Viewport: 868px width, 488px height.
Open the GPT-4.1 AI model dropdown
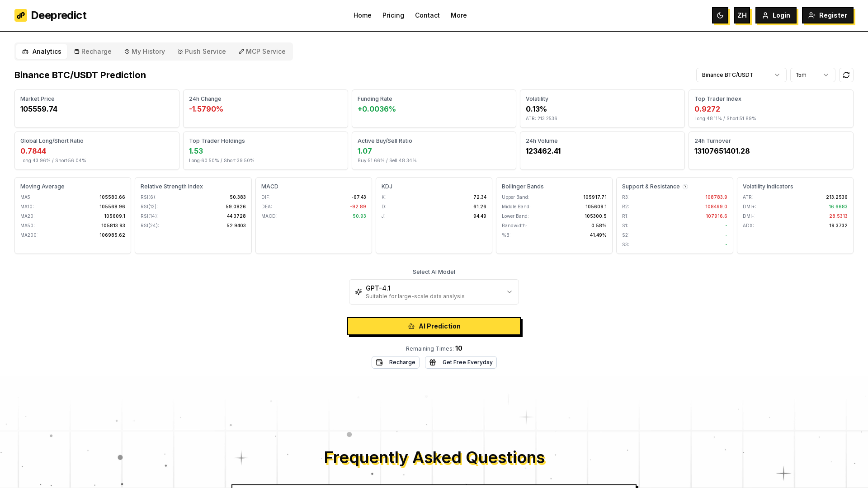tap(434, 292)
